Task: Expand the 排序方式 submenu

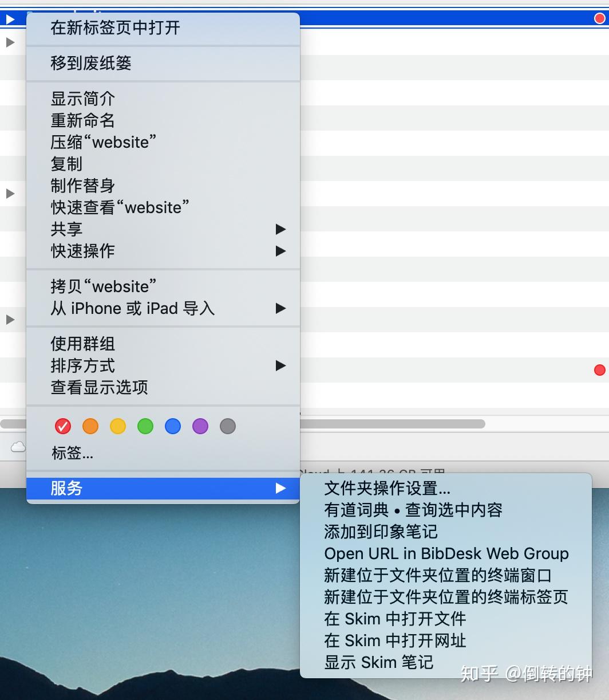Action: point(280,366)
